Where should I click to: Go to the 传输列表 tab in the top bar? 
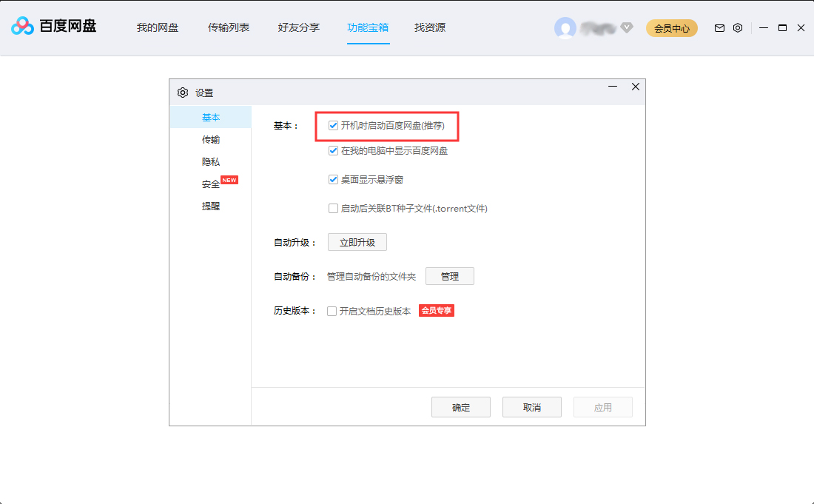point(228,27)
